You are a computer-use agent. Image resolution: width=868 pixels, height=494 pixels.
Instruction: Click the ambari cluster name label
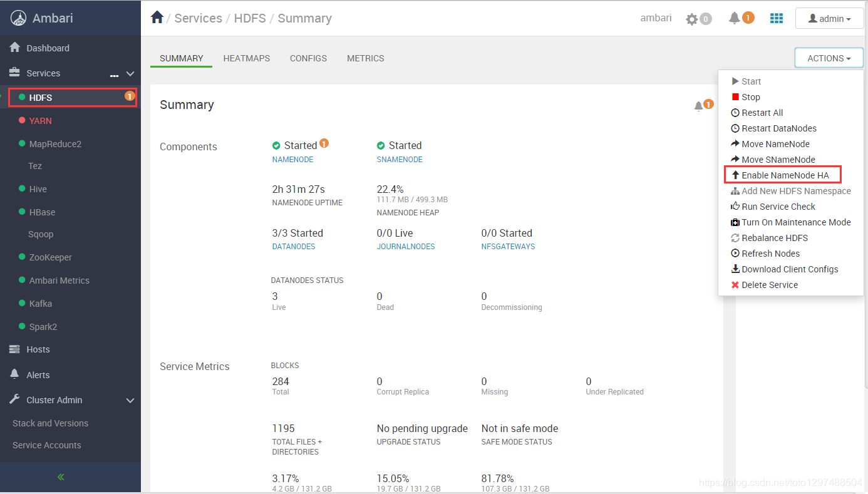[656, 18]
